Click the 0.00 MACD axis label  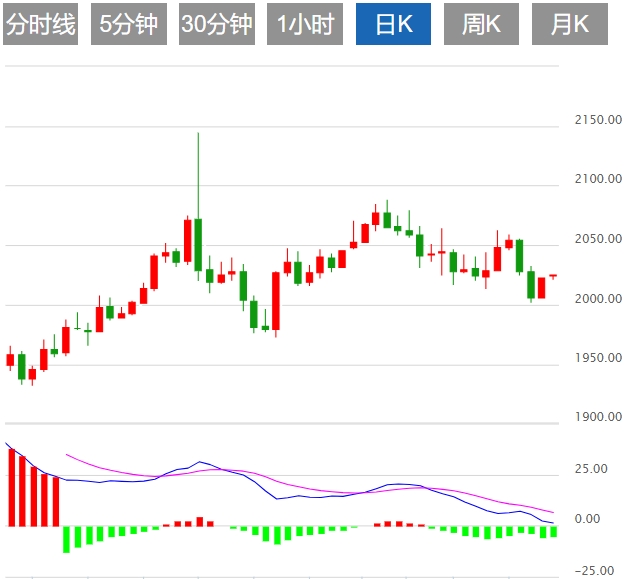pyautogui.click(x=588, y=519)
